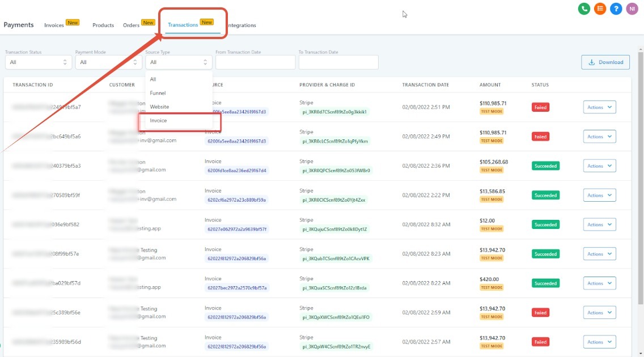Focus the From Transaction Date field
The height and width of the screenshot is (357, 644).
tap(255, 62)
